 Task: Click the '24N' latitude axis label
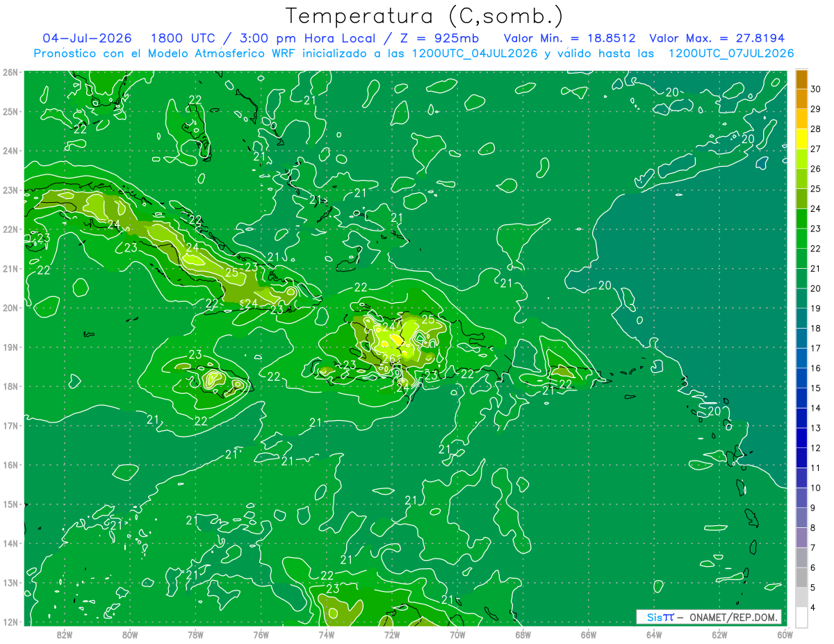[x=10, y=151]
